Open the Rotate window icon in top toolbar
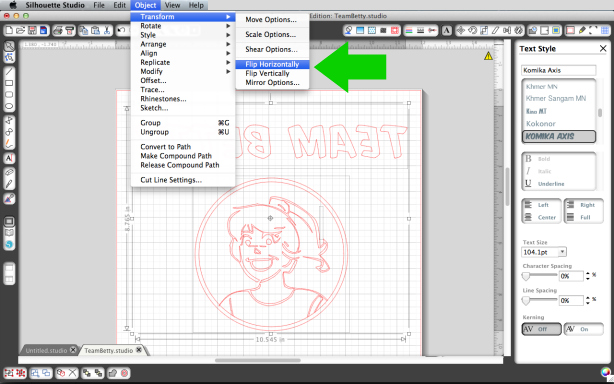Image resolution: width=614 pixels, height=384 pixels. (473, 31)
